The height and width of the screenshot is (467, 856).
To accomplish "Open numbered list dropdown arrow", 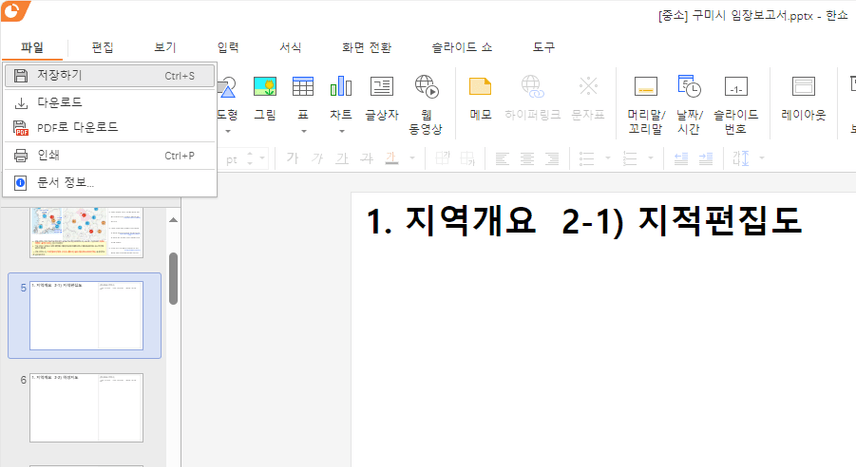I will pyautogui.click(x=651, y=159).
